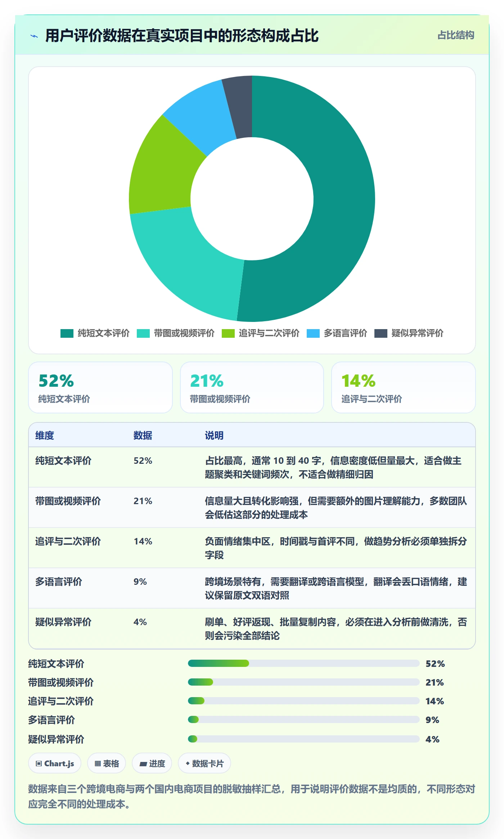Open the 21% 带图或视频评价 stat card
504x839 pixels.
point(252,387)
